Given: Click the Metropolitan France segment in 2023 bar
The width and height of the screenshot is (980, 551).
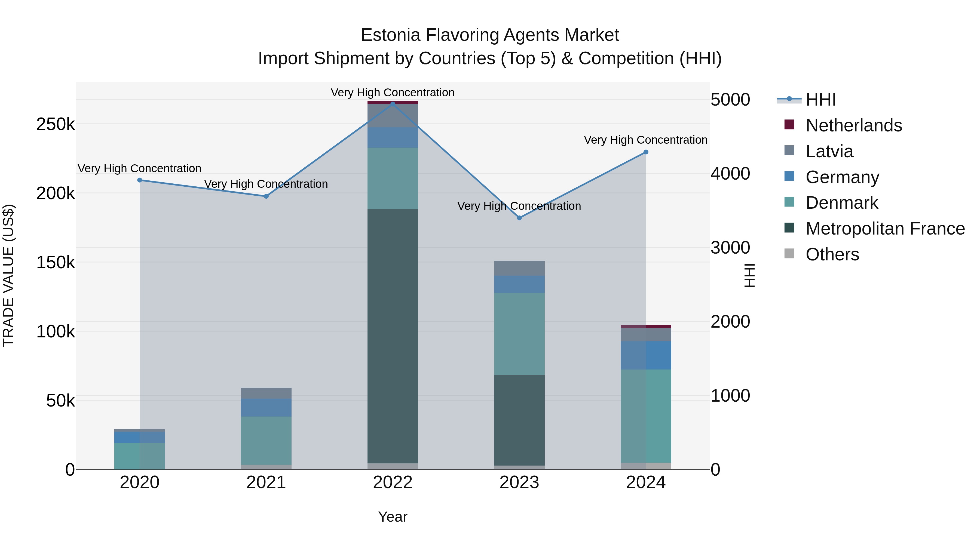Looking at the screenshot, I should 519,420.
